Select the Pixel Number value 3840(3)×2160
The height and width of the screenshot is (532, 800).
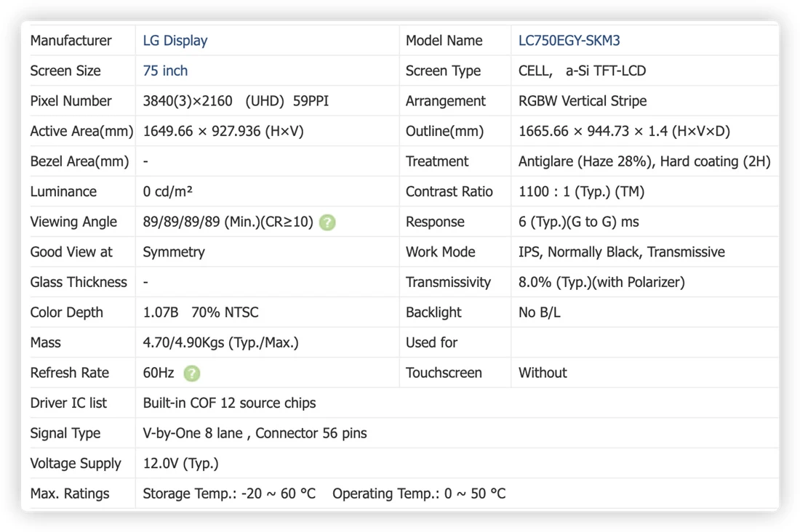[x=187, y=101]
